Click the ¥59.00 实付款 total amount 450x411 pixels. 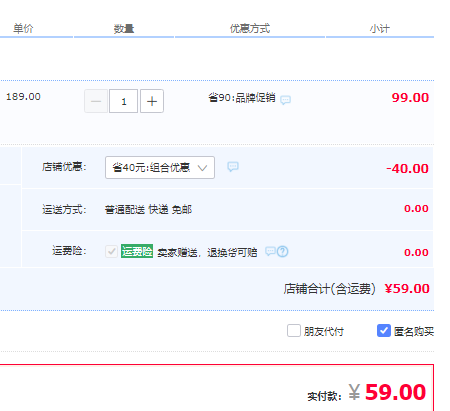387,392
